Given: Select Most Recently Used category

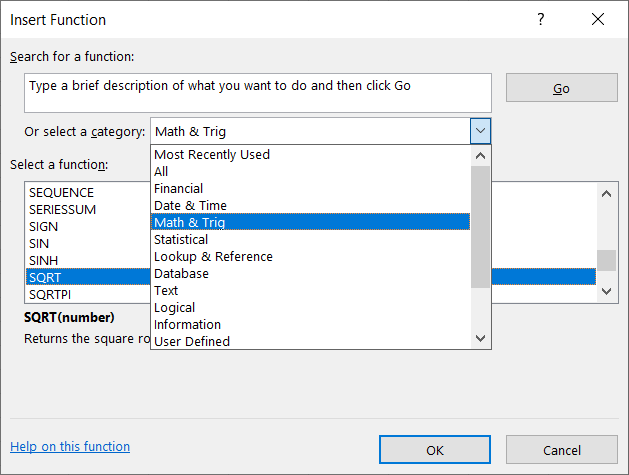Looking at the screenshot, I should pos(212,154).
